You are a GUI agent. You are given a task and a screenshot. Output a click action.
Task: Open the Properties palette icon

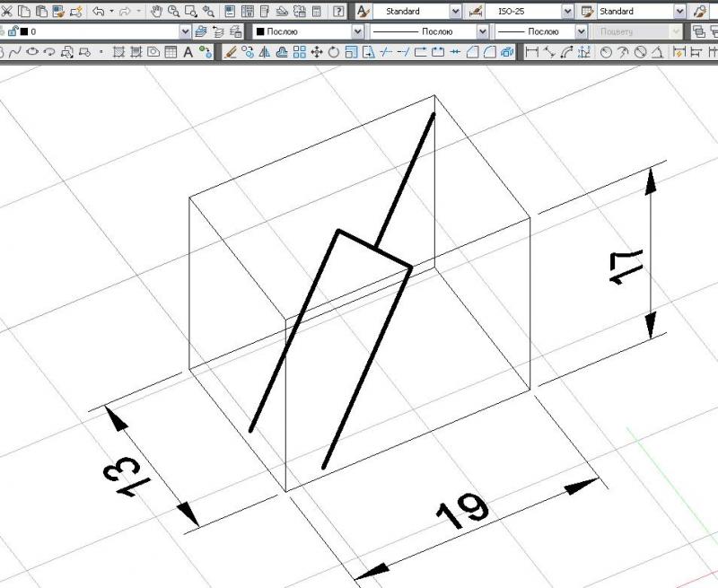[230, 12]
